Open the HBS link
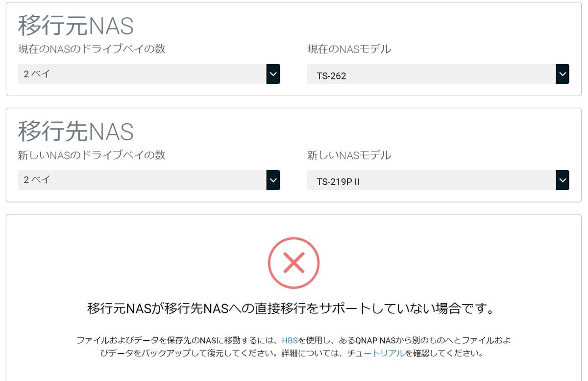 [290, 340]
